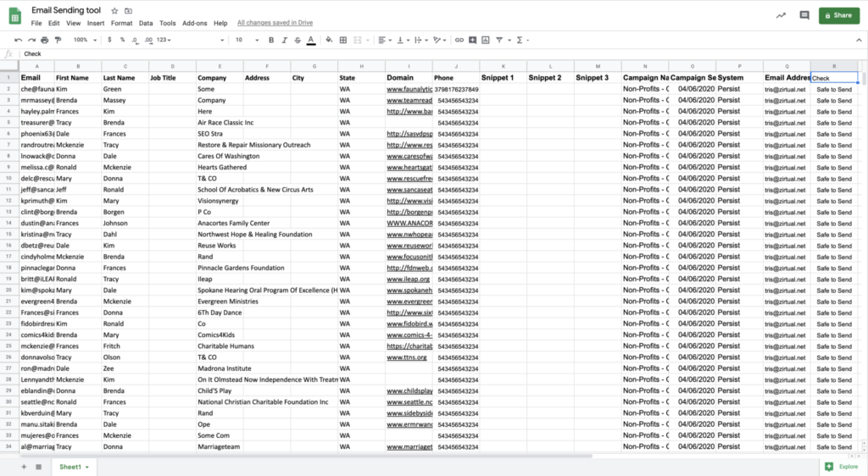Toggle italic formatting
868x476 pixels.
click(x=285, y=40)
